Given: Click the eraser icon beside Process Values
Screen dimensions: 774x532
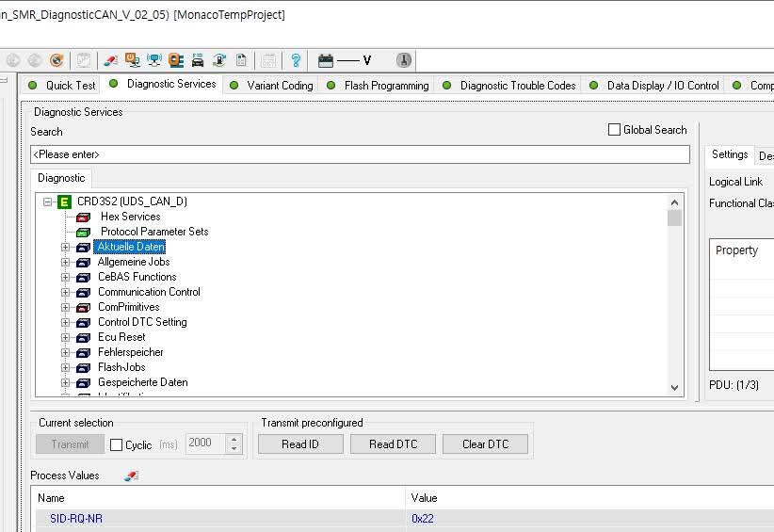Looking at the screenshot, I should pyautogui.click(x=131, y=476).
